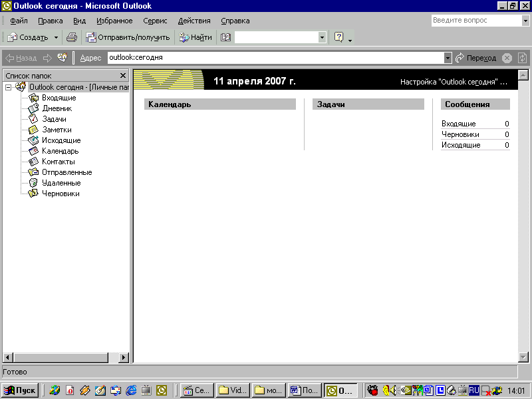Viewport: 532px width, 399px height.
Task: Open the Черновики folder in tree
Action: [x=61, y=194]
